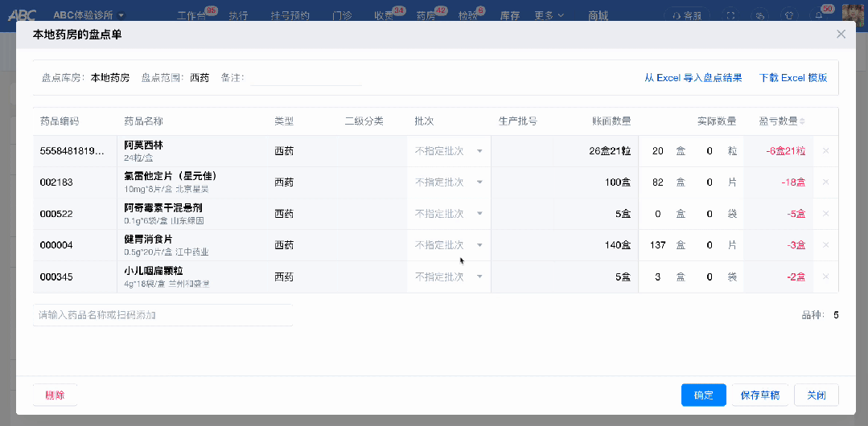
Task: Click the 保存草稿 button
Action: (x=759, y=395)
